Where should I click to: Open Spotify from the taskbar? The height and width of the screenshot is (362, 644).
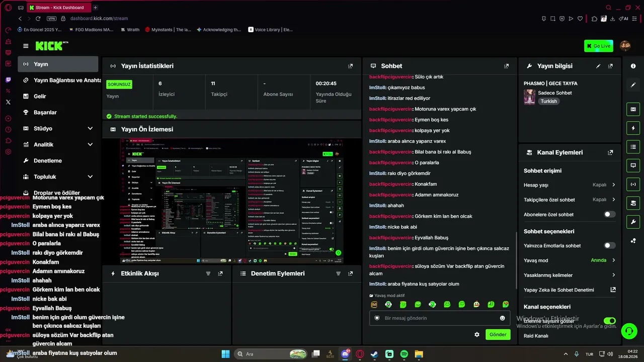404,354
